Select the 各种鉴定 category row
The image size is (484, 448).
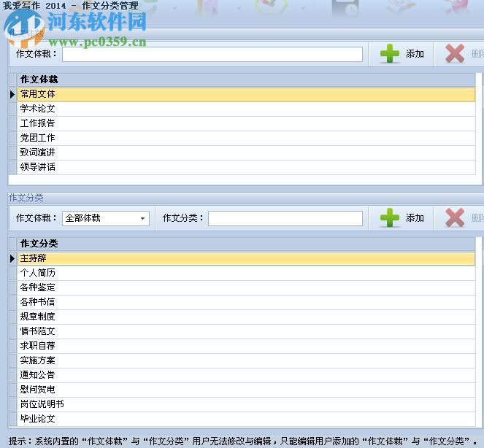[246, 287]
